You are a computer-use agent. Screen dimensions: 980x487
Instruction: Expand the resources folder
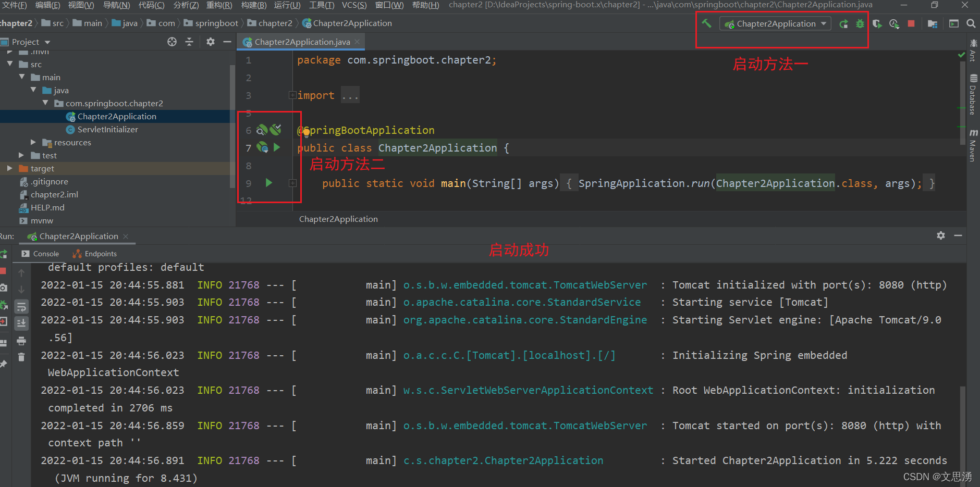(x=33, y=142)
